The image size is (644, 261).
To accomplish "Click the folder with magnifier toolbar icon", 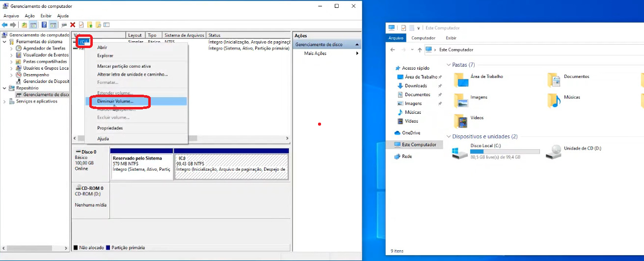I will point(98,25).
